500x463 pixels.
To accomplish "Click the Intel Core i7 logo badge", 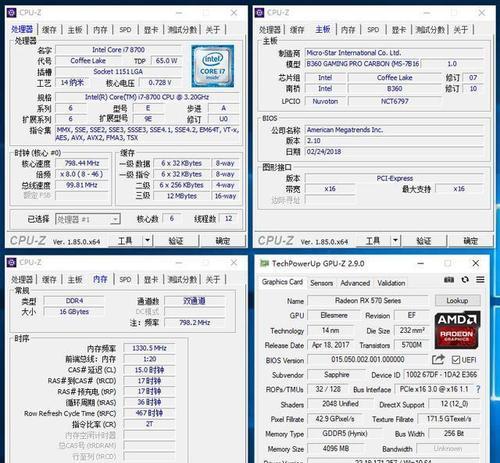I will tap(213, 66).
